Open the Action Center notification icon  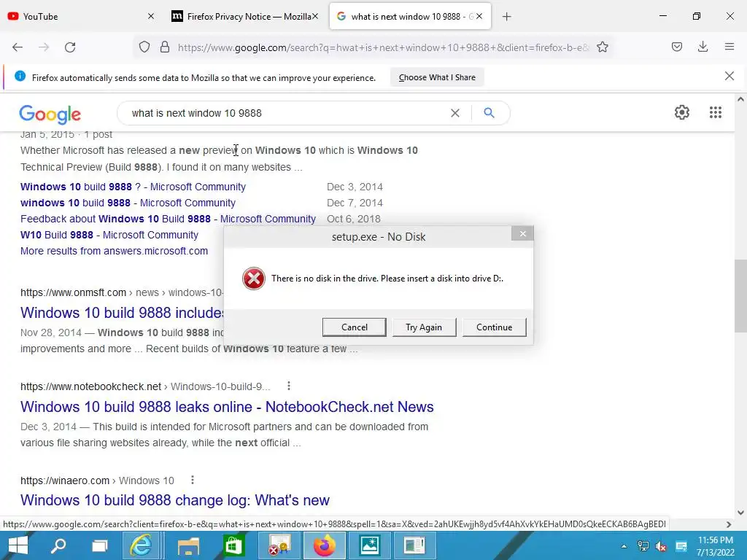click(681, 546)
